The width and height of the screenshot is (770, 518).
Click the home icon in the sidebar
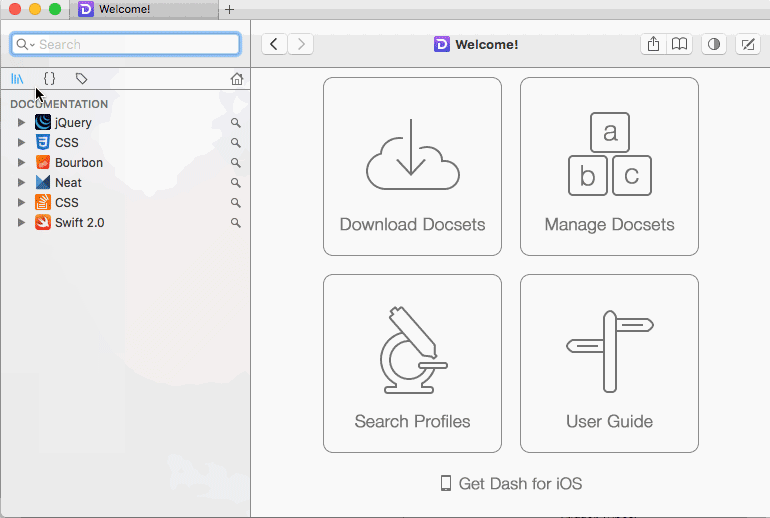pyautogui.click(x=237, y=79)
